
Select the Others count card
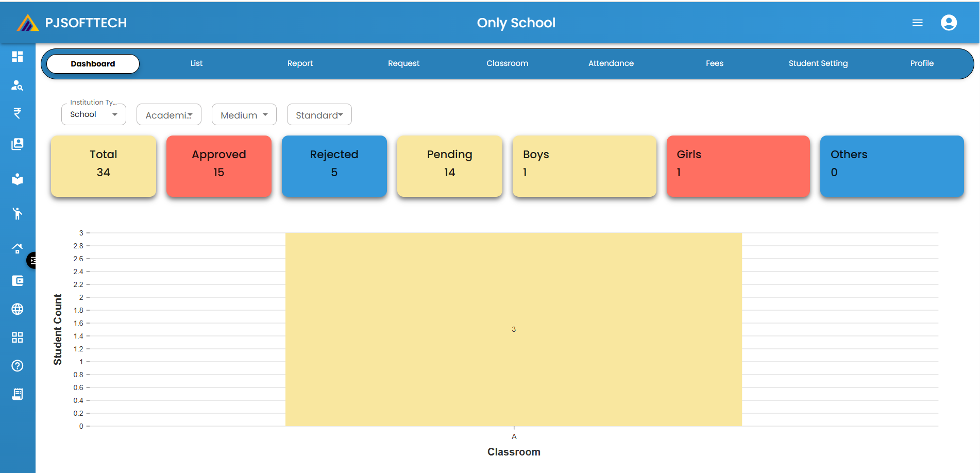(892, 166)
